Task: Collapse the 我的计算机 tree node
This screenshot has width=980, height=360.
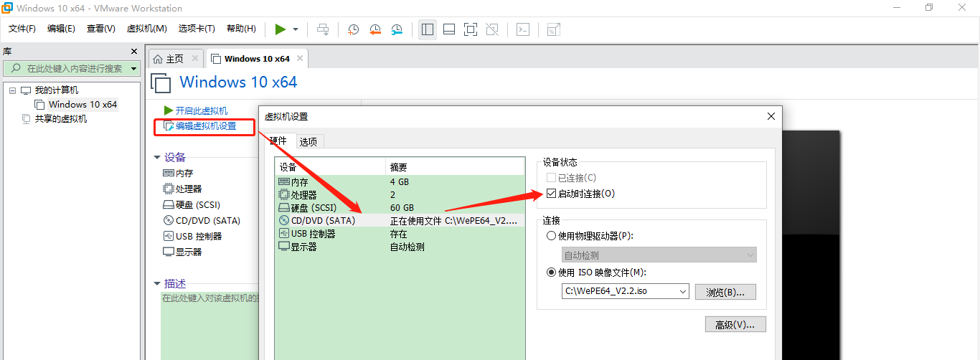Action: [x=12, y=90]
